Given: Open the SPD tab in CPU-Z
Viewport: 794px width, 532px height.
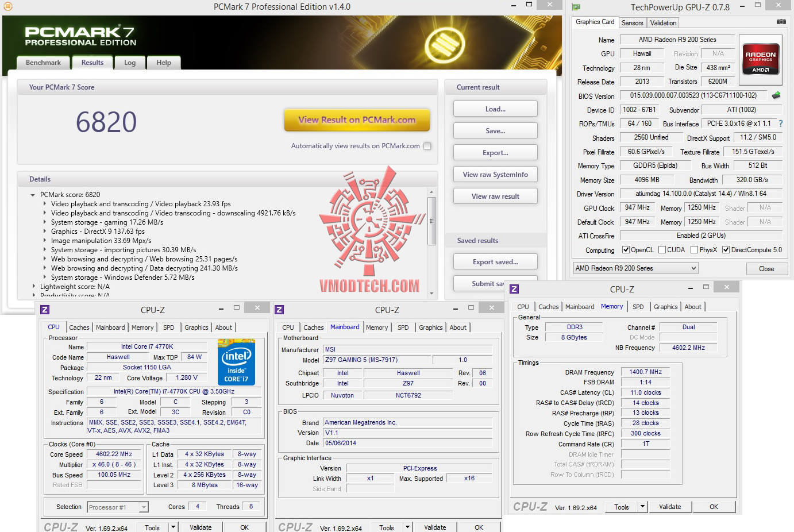Looking at the screenshot, I should [x=169, y=327].
